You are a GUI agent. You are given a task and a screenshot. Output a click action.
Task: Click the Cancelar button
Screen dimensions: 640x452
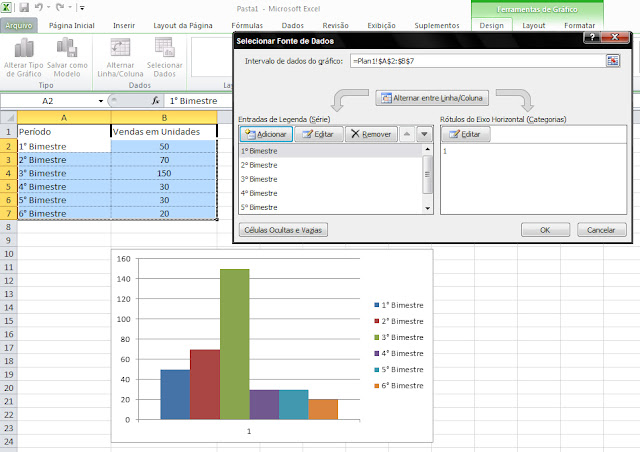tap(601, 230)
